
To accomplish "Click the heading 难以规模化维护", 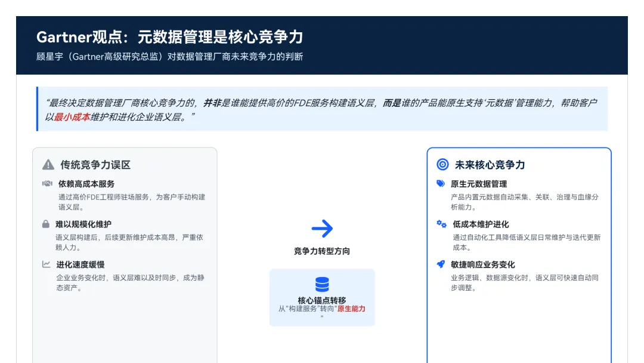I will pyautogui.click(x=83, y=224).
